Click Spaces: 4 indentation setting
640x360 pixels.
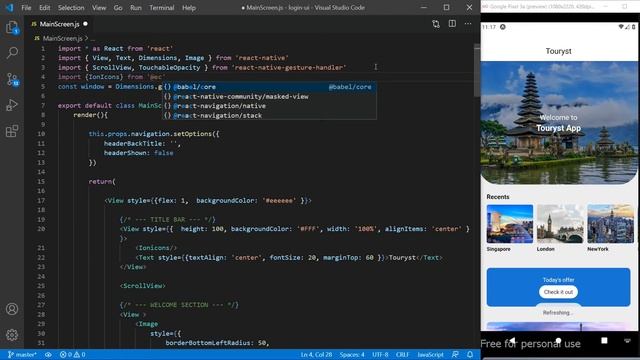click(352, 355)
